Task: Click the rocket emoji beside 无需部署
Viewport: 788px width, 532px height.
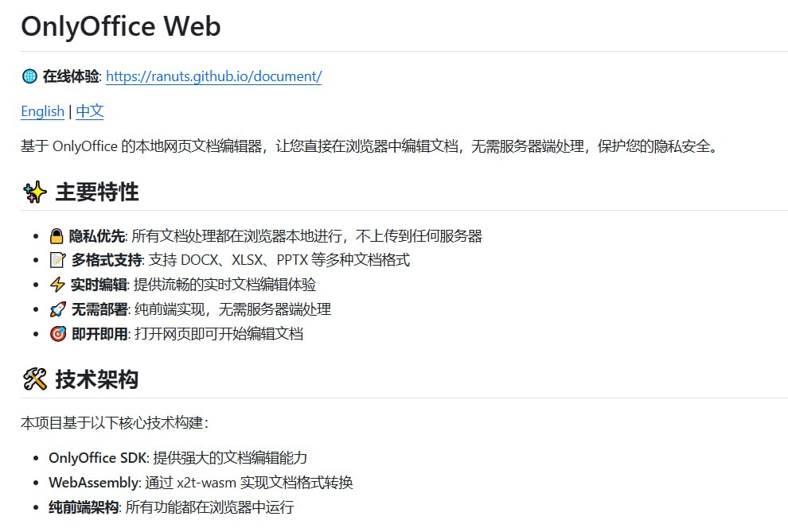Action: [58, 309]
